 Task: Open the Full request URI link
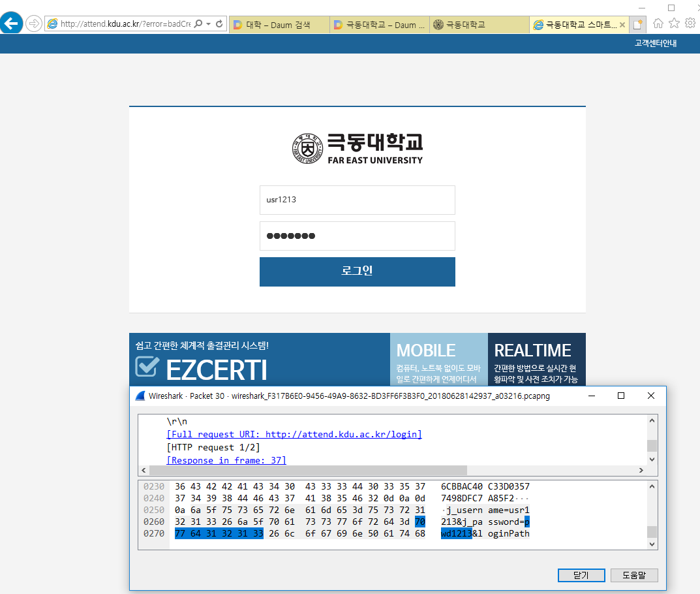tap(294, 435)
